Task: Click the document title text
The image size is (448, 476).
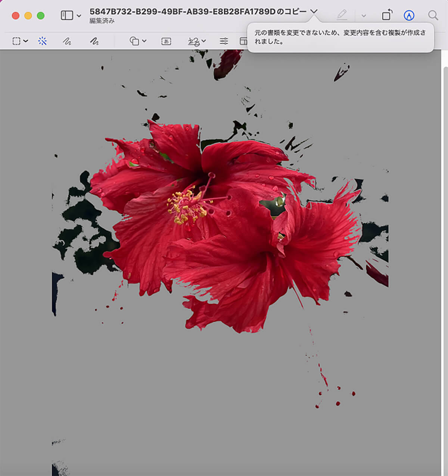Action: click(x=197, y=12)
